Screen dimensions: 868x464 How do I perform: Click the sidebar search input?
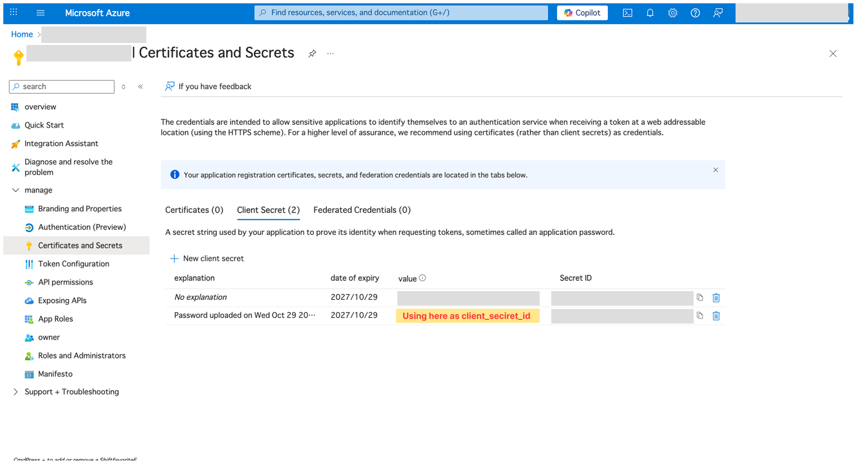coord(61,86)
